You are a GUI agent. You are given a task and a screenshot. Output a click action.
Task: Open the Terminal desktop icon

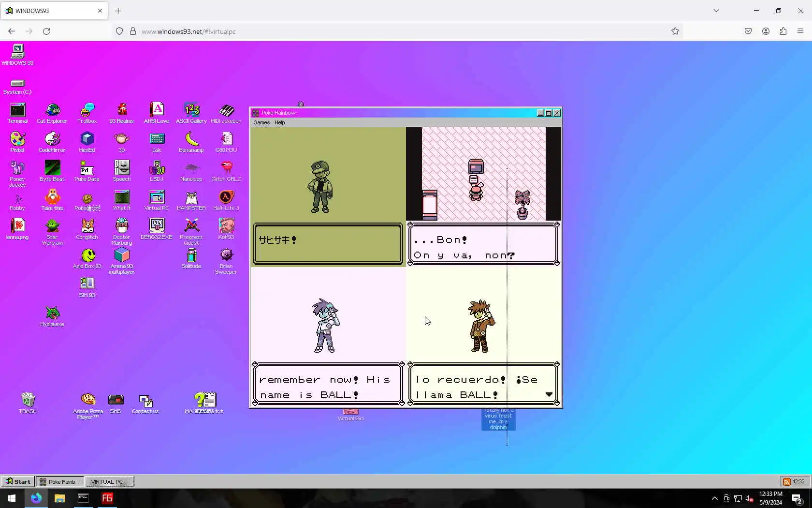tap(17, 114)
